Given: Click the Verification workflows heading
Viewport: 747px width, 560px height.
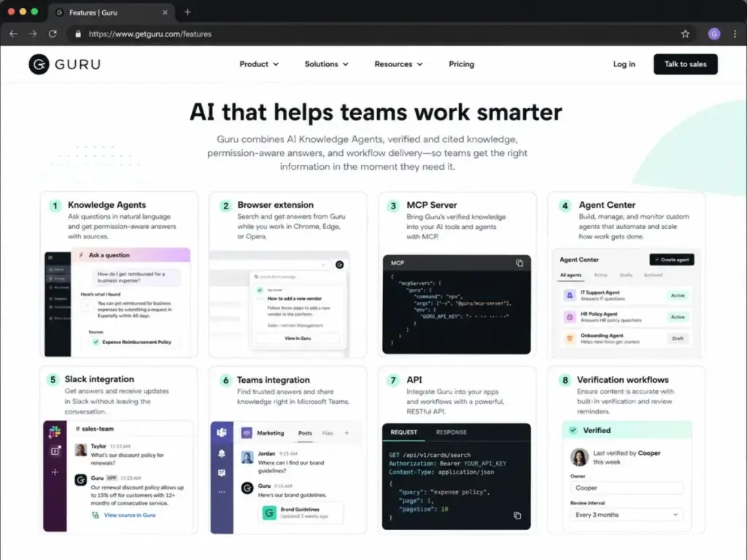Looking at the screenshot, I should click(623, 379).
